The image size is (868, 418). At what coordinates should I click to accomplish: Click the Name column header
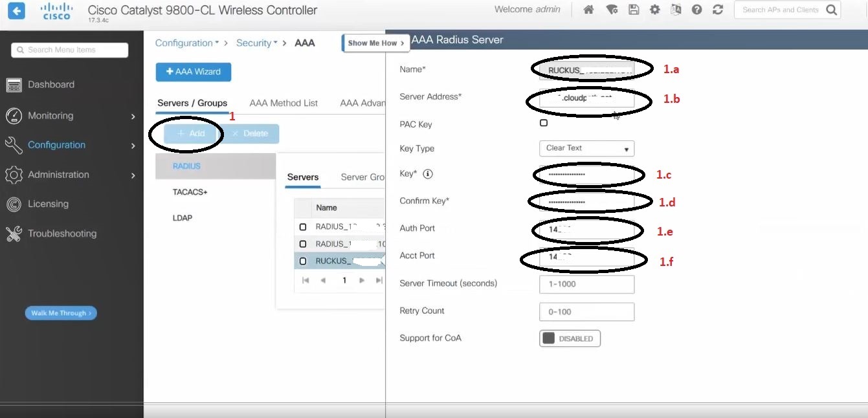click(x=326, y=208)
